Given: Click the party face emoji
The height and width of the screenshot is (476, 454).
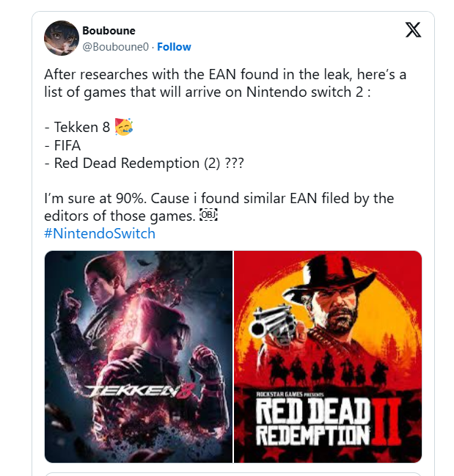Looking at the screenshot, I should pyautogui.click(x=124, y=126).
